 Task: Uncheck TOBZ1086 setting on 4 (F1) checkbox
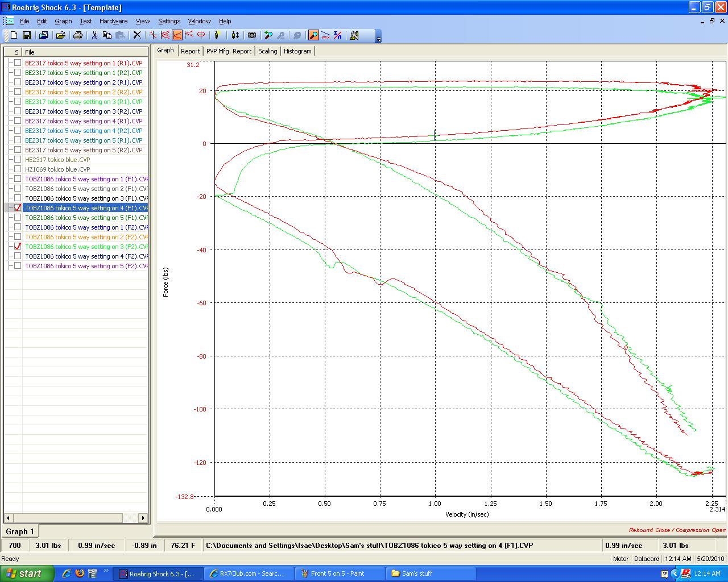(x=18, y=208)
